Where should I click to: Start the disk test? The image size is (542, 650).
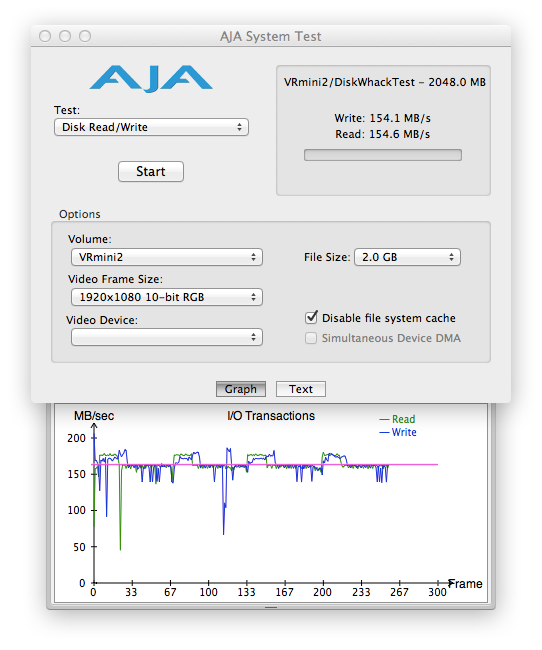[x=151, y=171]
